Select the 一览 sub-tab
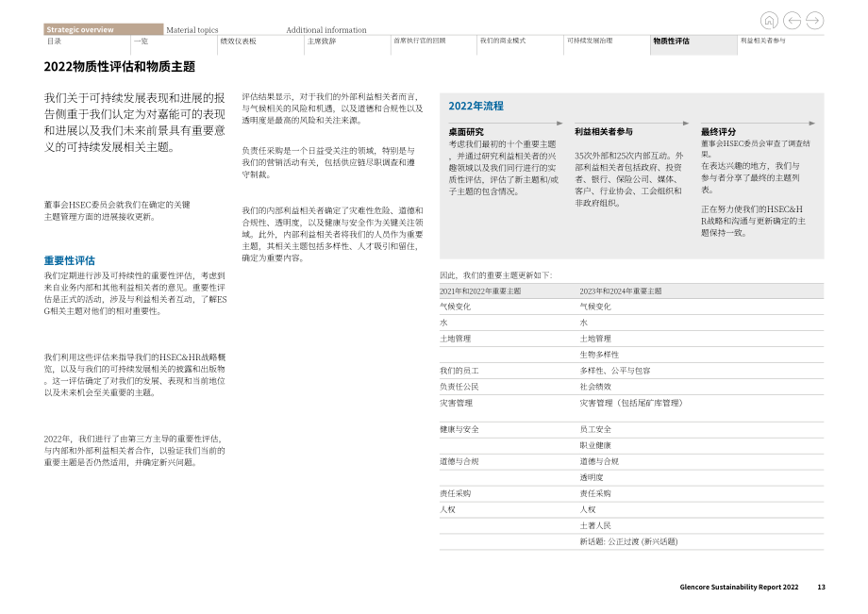This screenshot has width=868, height=614. click(x=141, y=41)
